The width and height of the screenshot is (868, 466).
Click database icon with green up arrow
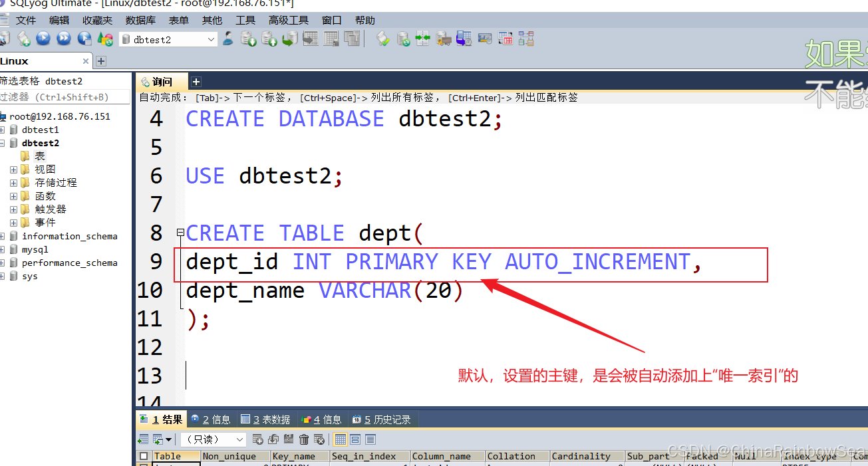pyautogui.click(x=269, y=39)
